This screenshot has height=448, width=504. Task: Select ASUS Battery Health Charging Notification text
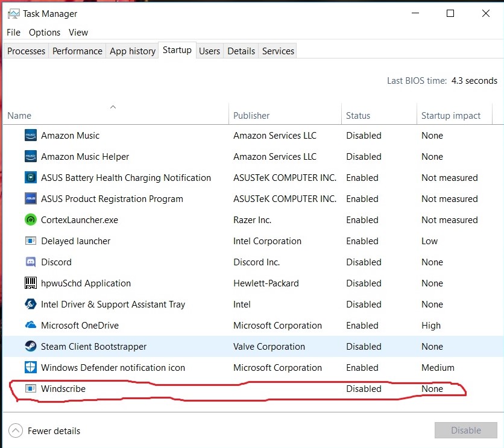[x=126, y=178]
